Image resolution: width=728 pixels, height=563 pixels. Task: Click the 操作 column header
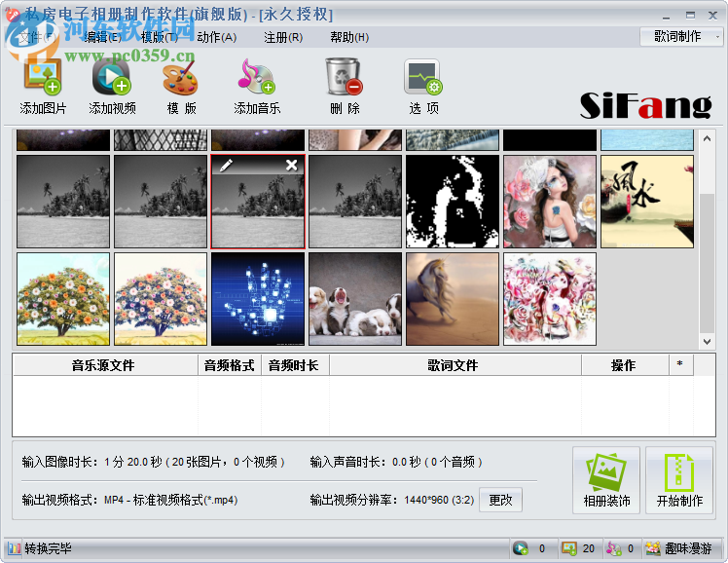(x=626, y=365)
